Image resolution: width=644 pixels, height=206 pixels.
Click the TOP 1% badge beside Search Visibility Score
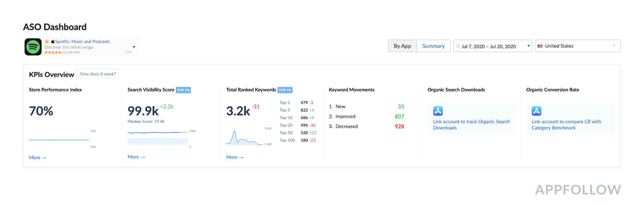coord(183,90)
